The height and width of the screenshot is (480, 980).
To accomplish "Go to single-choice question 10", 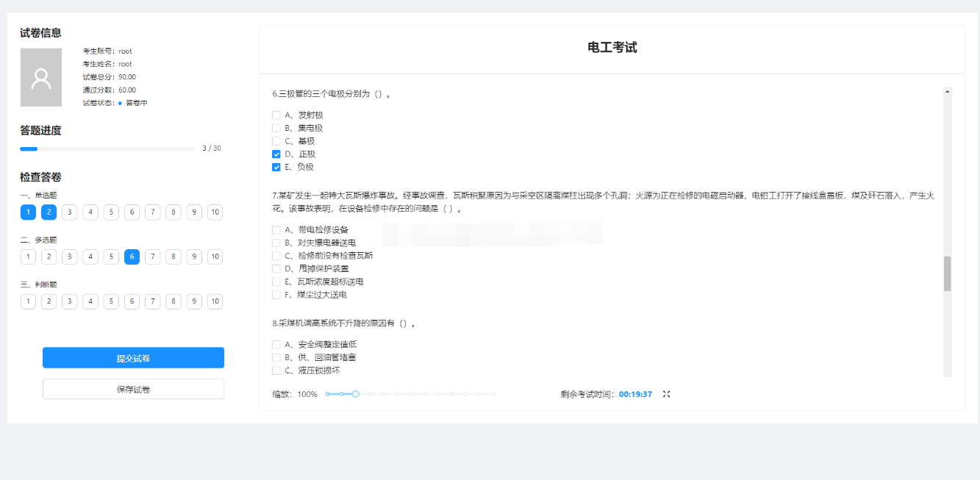I will [215, 212].
